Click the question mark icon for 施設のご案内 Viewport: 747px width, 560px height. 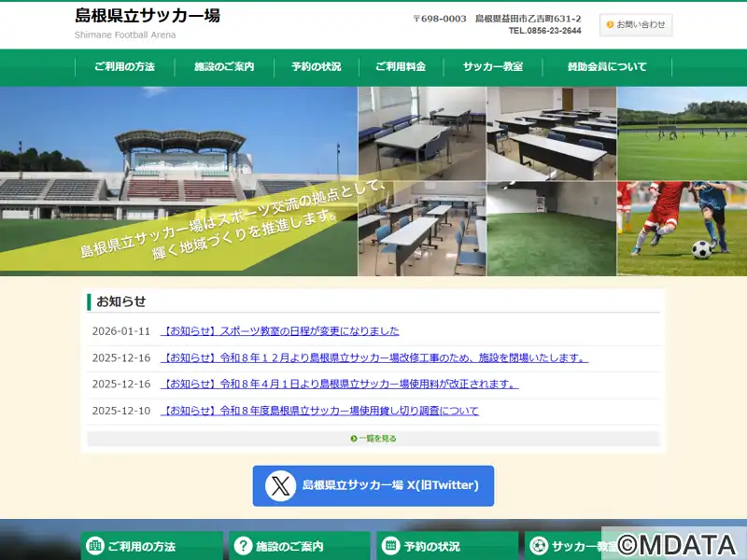point(244,546)
